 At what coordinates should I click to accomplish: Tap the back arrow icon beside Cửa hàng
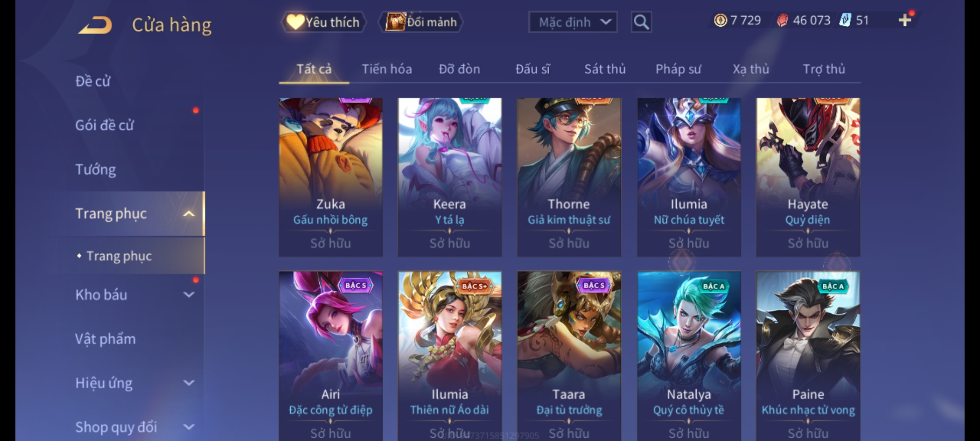pyautogui.click(x=96, y=25)
